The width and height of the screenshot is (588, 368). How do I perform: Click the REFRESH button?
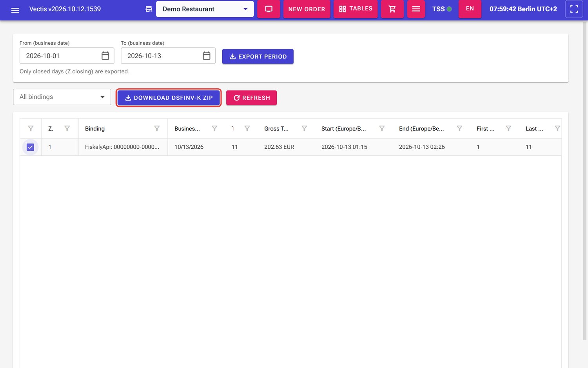coord(251,98)
